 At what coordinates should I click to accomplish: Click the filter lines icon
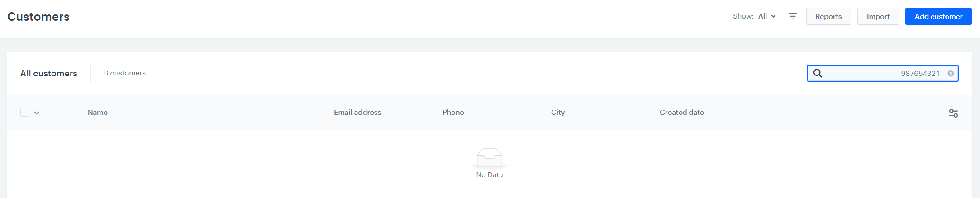click(793, 16)
